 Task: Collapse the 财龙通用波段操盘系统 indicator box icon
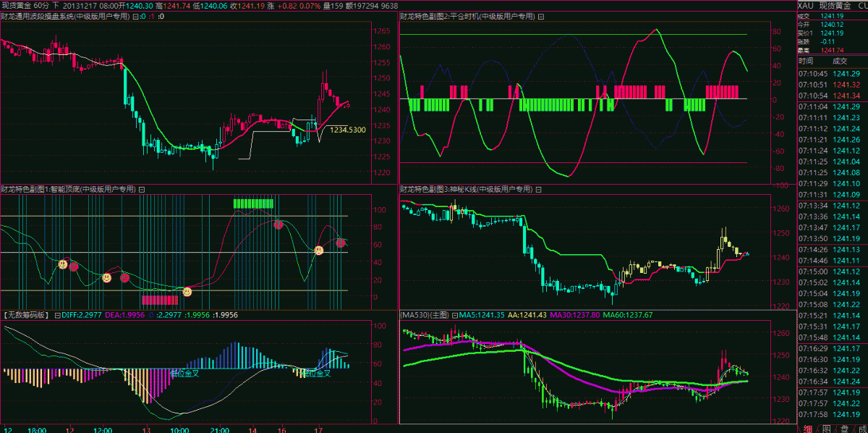click(x=135, y=15)
